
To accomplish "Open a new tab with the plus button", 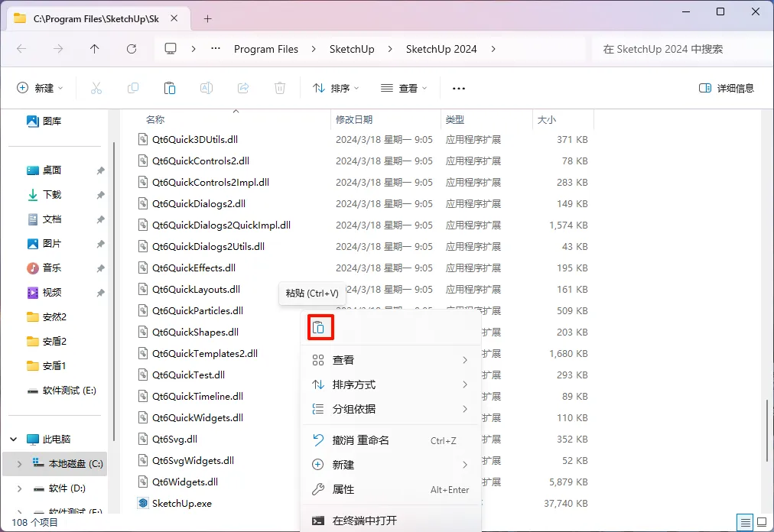I will (208, 19).
